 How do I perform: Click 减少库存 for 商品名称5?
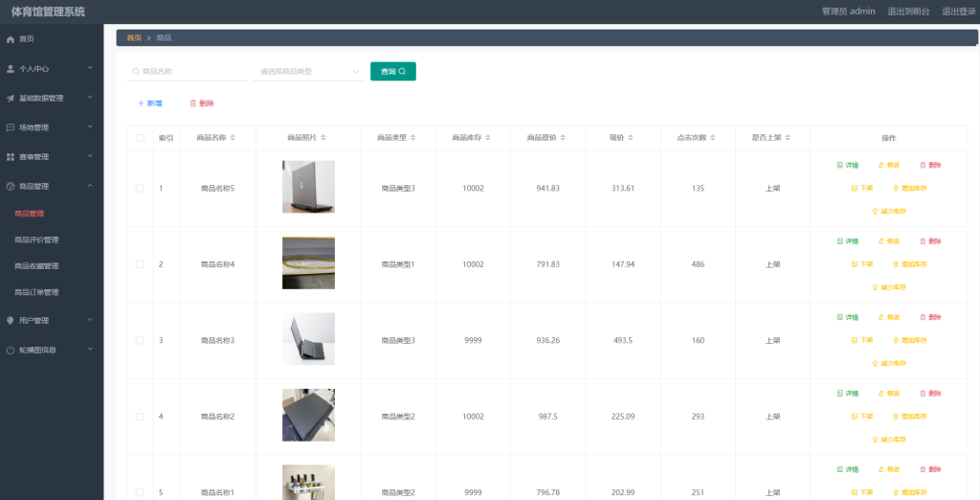[x=889, y=212]
